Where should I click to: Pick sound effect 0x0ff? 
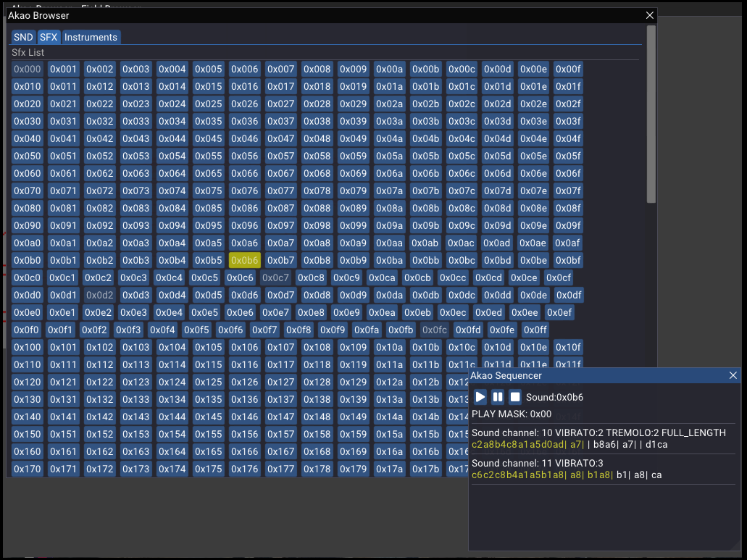pyautogui.click(x=535, y=330)
